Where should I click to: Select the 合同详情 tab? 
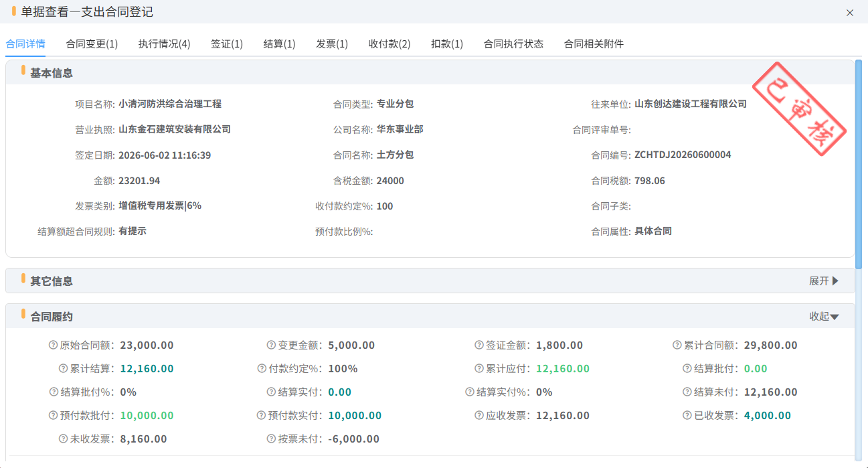point(25,44)
